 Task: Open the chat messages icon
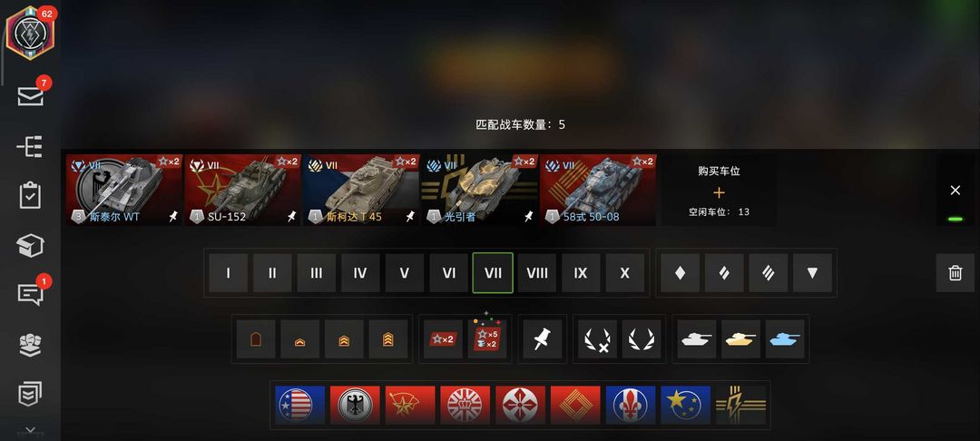[x=30, y=294]
